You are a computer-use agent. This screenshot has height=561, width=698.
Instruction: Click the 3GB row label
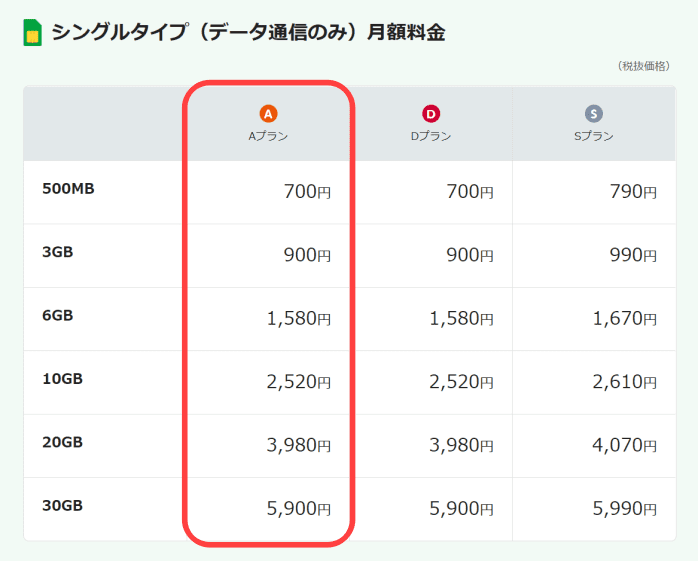tap(57, 252)
